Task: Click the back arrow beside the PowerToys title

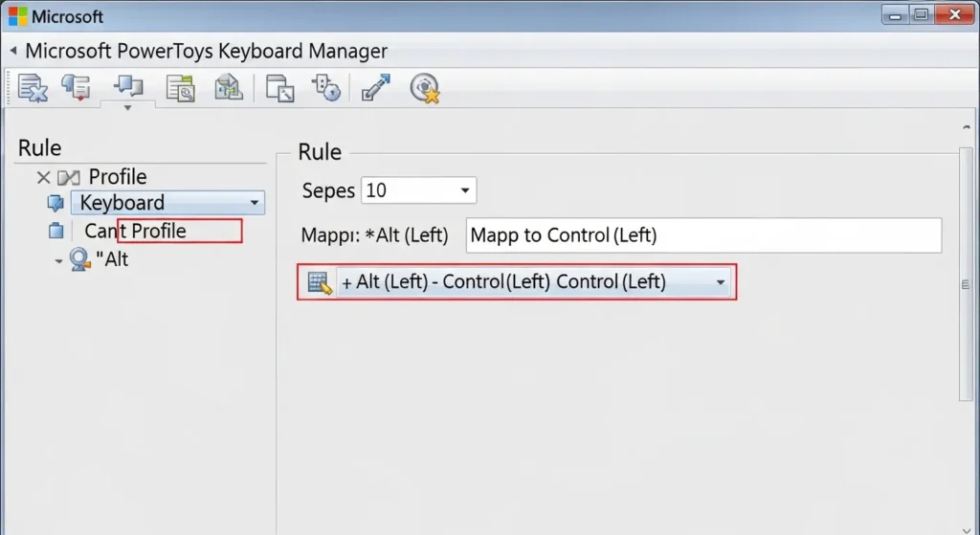Action: click(13, 51)
